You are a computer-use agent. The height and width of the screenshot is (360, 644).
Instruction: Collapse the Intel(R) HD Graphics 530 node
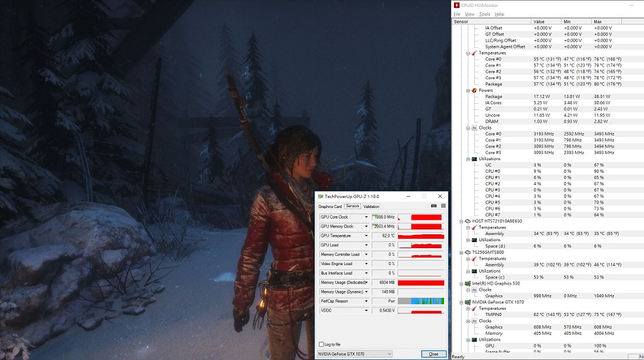point(461,283)
